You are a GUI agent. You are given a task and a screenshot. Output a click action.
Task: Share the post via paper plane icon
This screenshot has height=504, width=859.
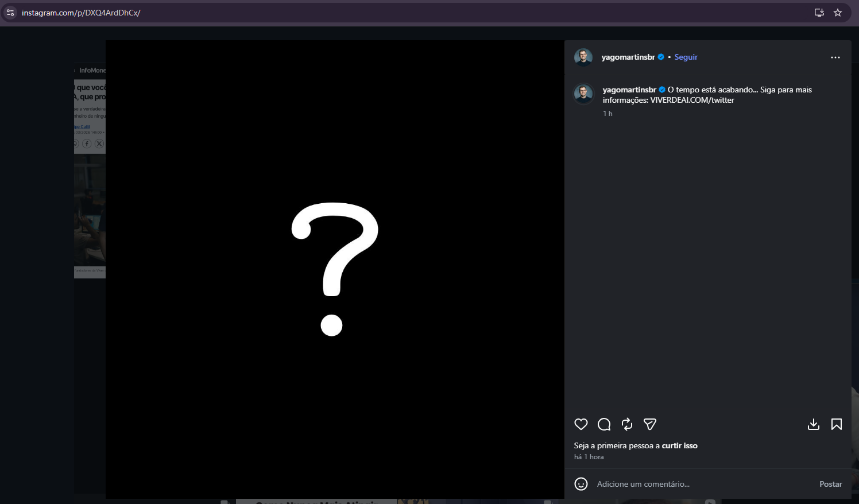(x=649, y=424)
